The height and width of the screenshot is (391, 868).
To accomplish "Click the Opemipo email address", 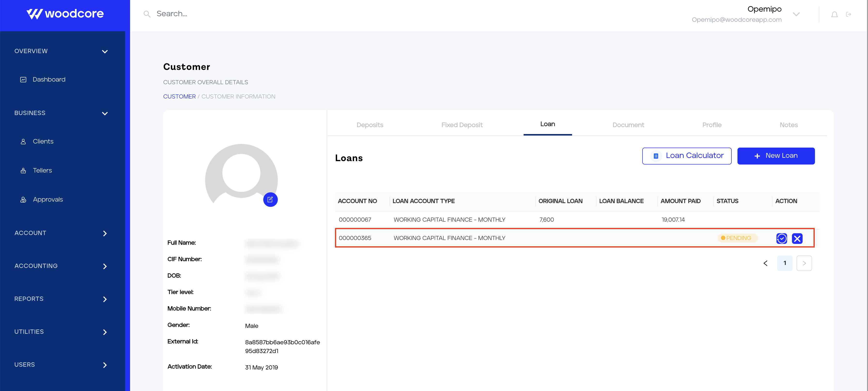I will tap(736, 20).
